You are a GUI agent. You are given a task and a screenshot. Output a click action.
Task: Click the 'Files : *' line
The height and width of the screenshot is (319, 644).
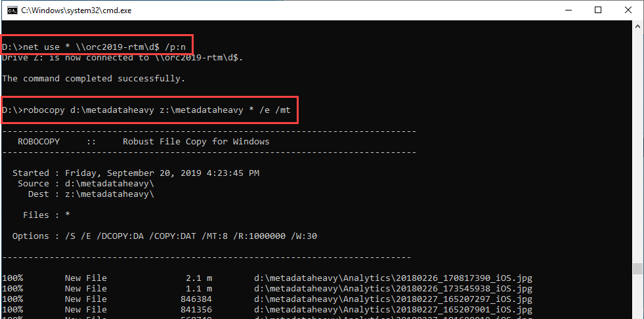tap(47, 215)
